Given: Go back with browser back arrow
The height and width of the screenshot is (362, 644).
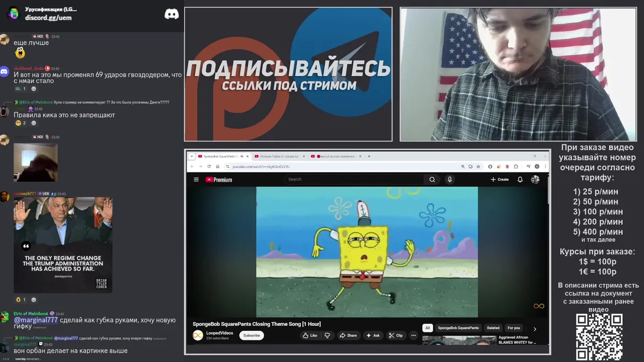Looking at the screenshot, I should [192, 166].
